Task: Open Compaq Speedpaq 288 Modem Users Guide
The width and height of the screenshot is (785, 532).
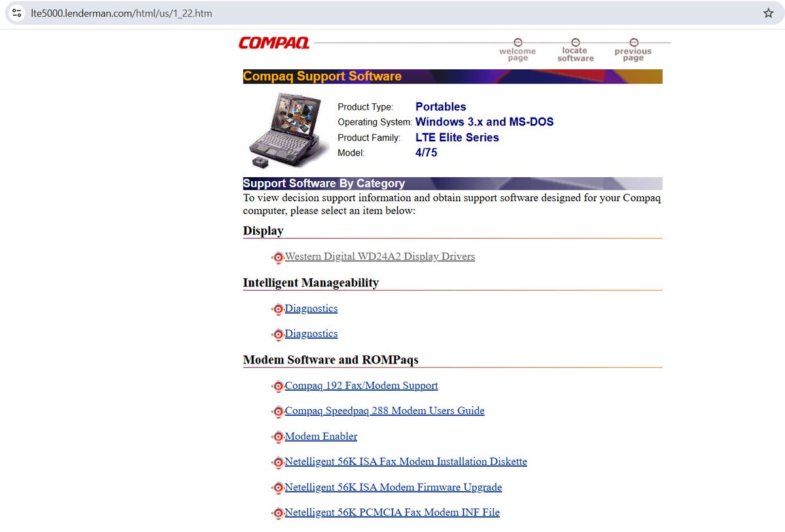Action: coord(385,410)
